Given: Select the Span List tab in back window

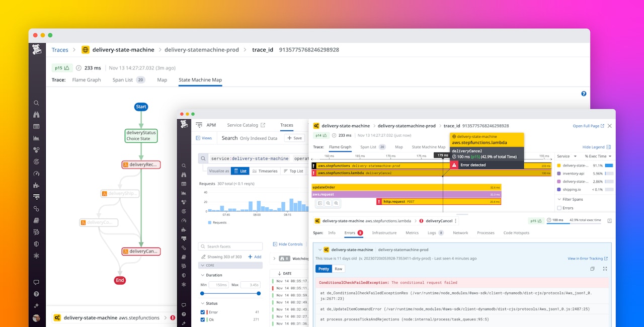Looking at the screenshot, I should 123,80.
